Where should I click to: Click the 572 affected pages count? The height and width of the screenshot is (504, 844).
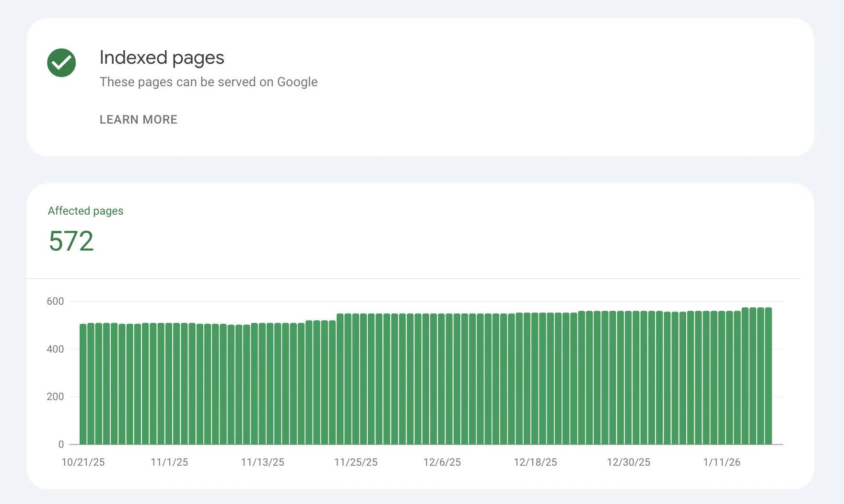(x=71, y=241)
